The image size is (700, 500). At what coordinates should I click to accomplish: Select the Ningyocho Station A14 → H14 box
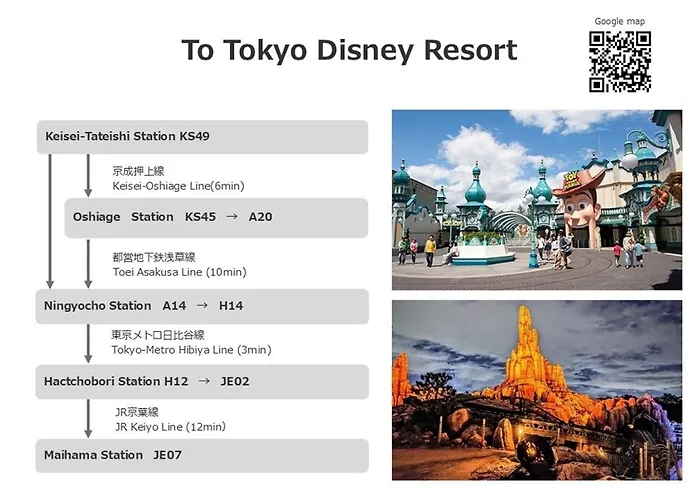click(202, 306)
